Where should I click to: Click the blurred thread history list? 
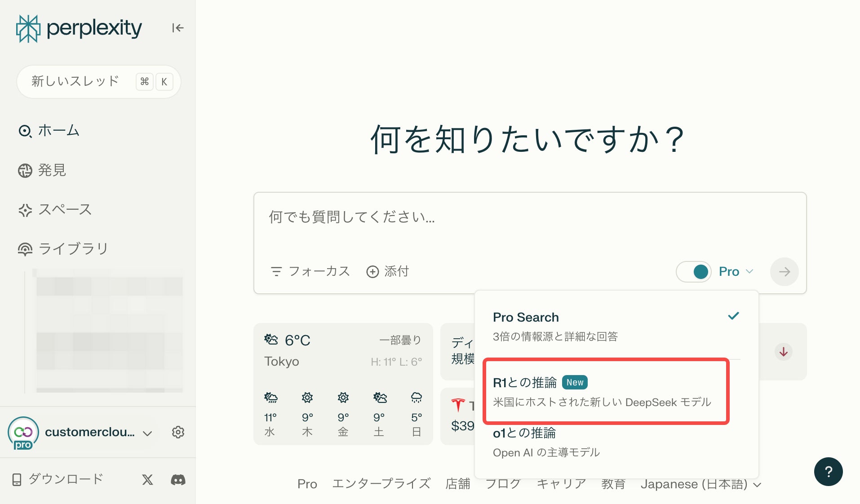point(109,331)
